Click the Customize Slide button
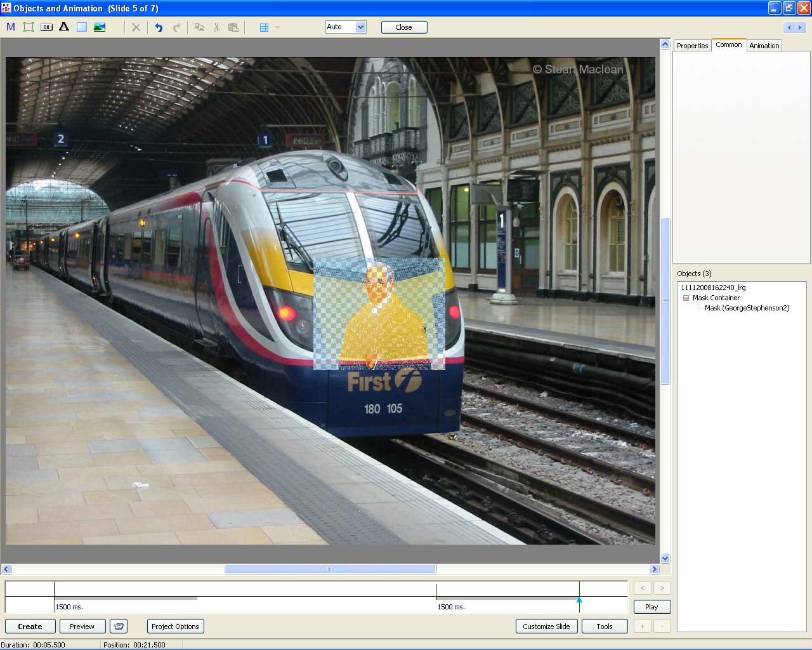 click(546, 627)
